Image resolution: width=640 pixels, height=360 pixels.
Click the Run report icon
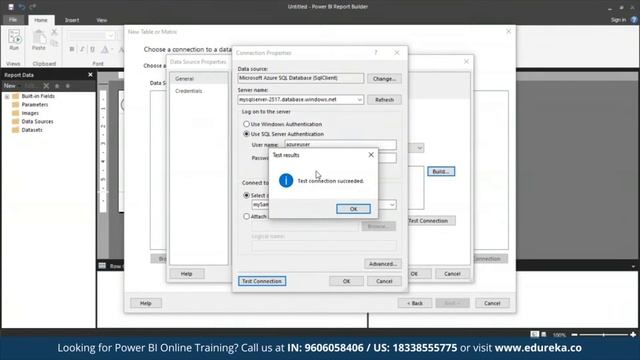[14, 37]
